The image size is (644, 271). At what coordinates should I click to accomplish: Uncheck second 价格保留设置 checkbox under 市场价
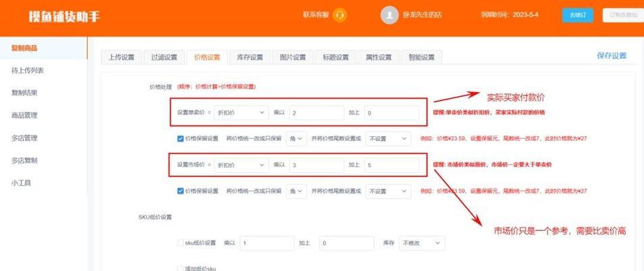point(181,191)
